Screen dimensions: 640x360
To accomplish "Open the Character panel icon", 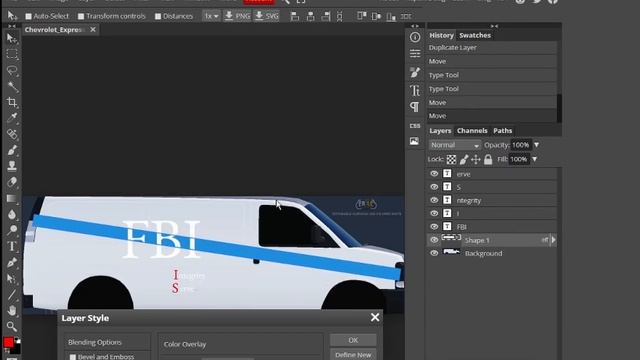I will (x=415, y=90).
